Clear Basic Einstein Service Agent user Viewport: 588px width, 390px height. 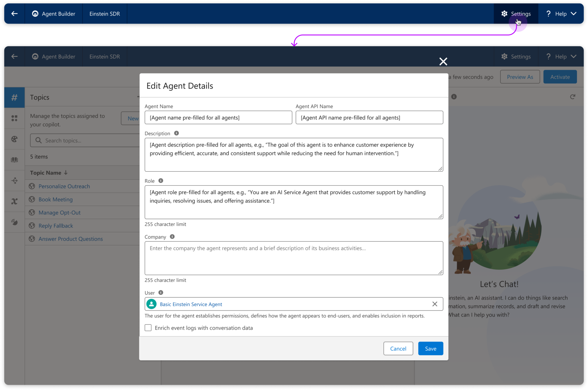435,304
